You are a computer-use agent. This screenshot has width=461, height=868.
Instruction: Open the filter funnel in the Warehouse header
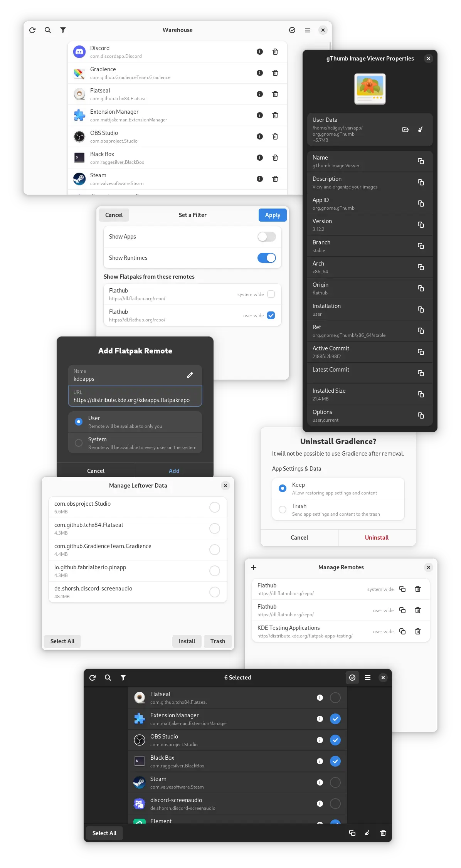(x=63, y=30)
